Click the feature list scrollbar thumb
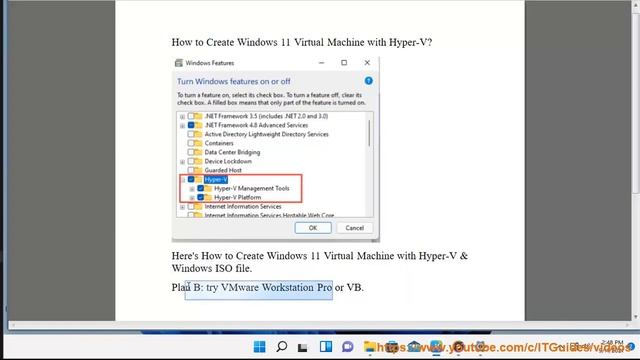This screenshot has height=360, width=640. tap(369, 133)
